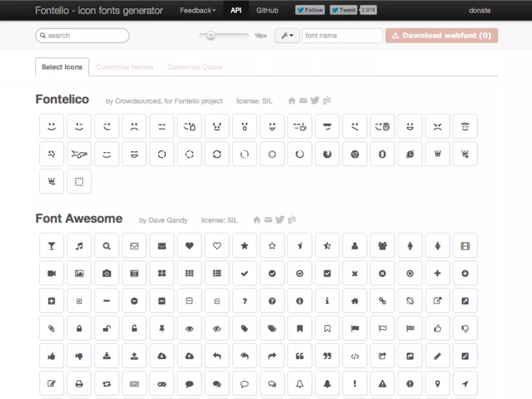Select the camera icon

tap(107, 273)
